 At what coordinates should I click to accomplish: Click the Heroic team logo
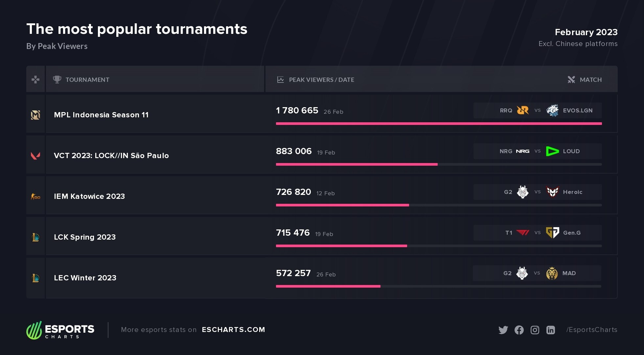(x=552, y=192)
